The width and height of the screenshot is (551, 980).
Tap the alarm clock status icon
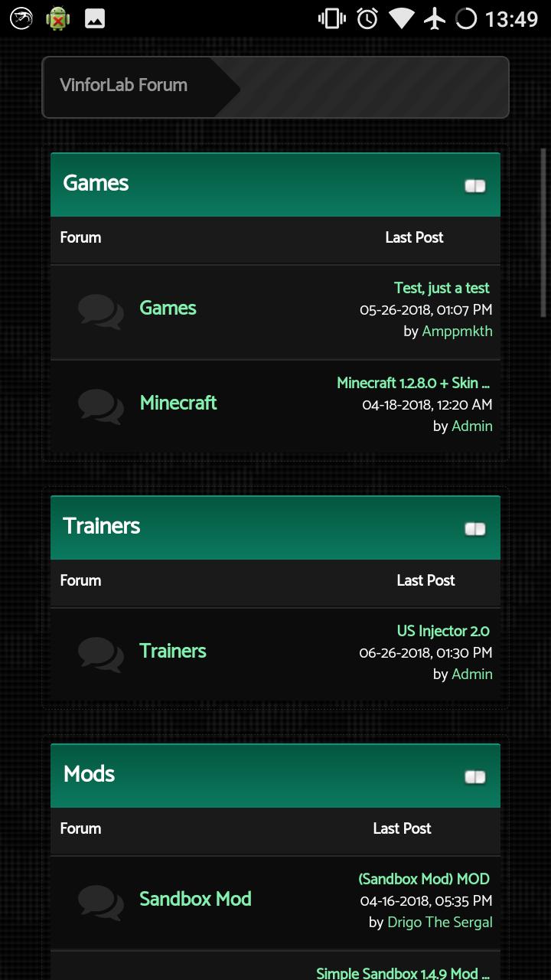pyautogui.click(x=367, y=18)
